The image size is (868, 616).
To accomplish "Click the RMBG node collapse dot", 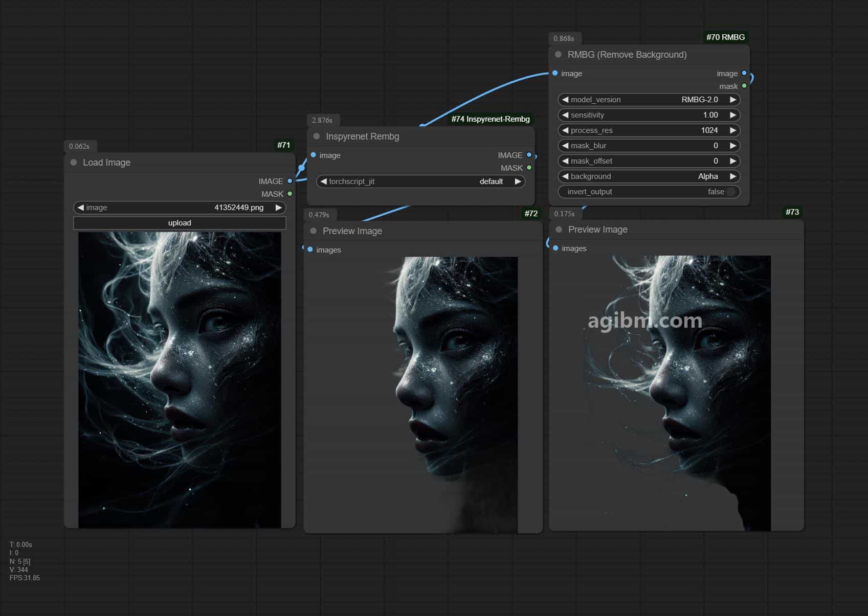I will tap(558, 54).
